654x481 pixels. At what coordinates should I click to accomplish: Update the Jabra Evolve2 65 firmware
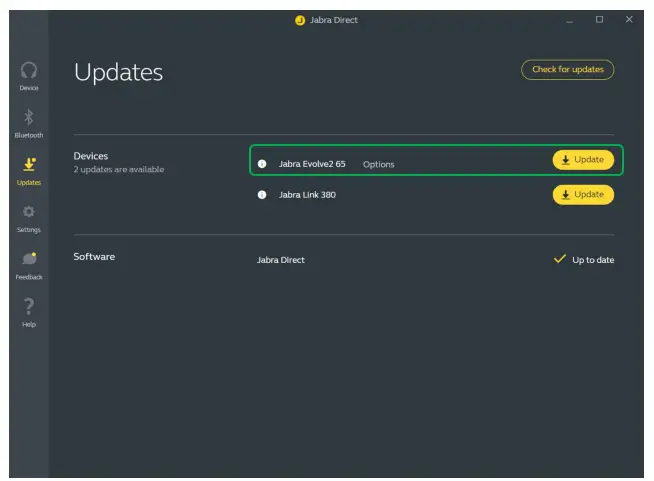coord(583,160)
